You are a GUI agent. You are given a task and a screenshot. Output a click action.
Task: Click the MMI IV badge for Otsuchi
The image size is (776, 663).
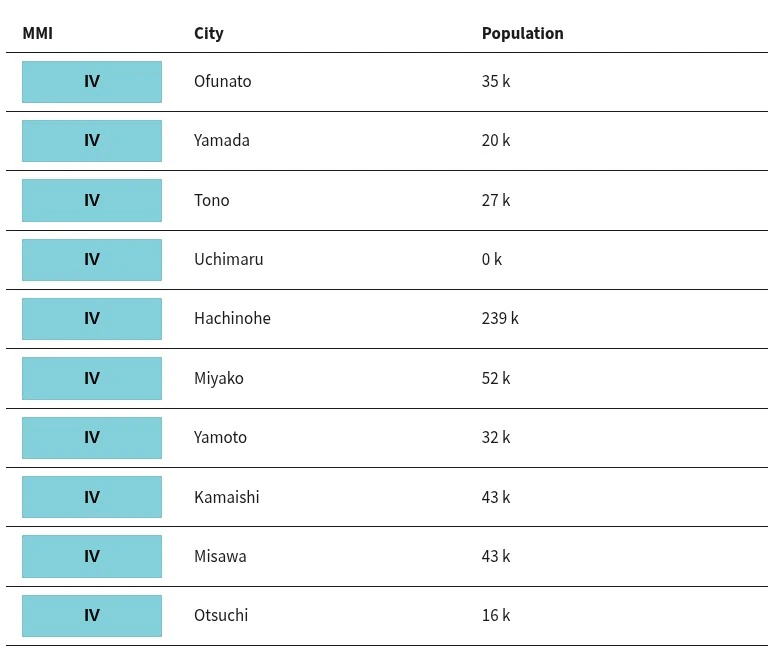click(92, 616)
